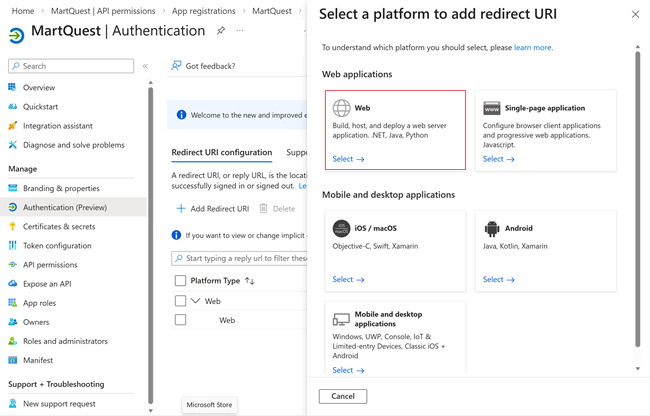Click the Roles and administrators icon
The width and height of the screenshot is (650, 416).
(x=12, y=341)
